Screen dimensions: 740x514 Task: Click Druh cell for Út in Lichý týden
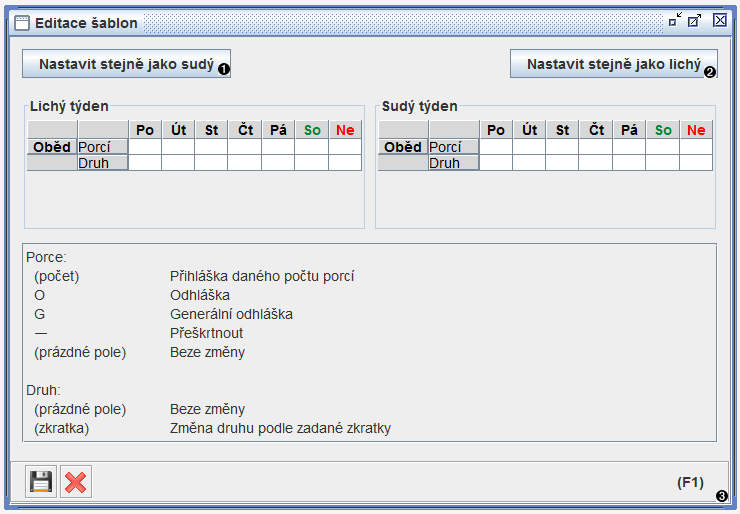tap(178, 163)
